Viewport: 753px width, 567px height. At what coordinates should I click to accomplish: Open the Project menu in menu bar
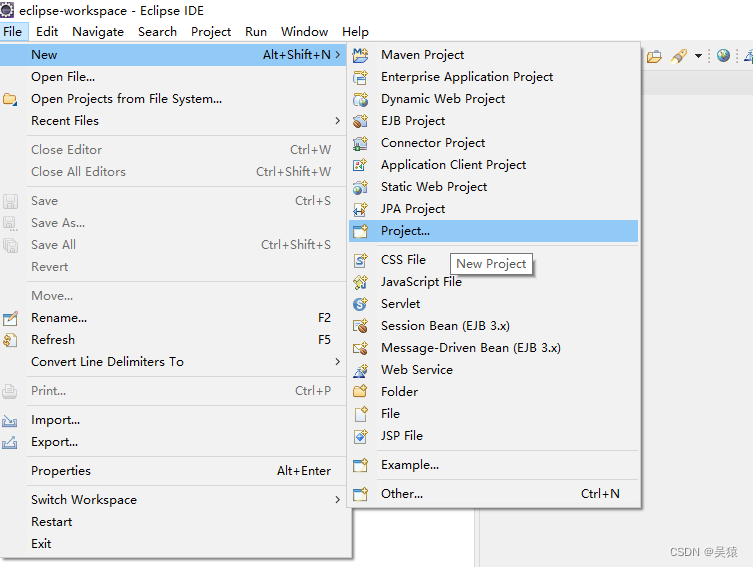pyautogui.click(x=211, y=32)
